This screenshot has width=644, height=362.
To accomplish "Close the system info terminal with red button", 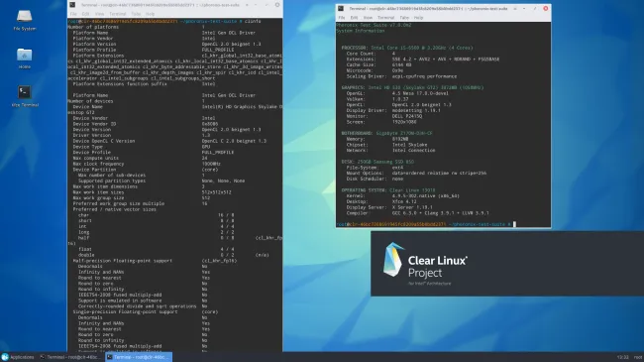I will (546, 8).
